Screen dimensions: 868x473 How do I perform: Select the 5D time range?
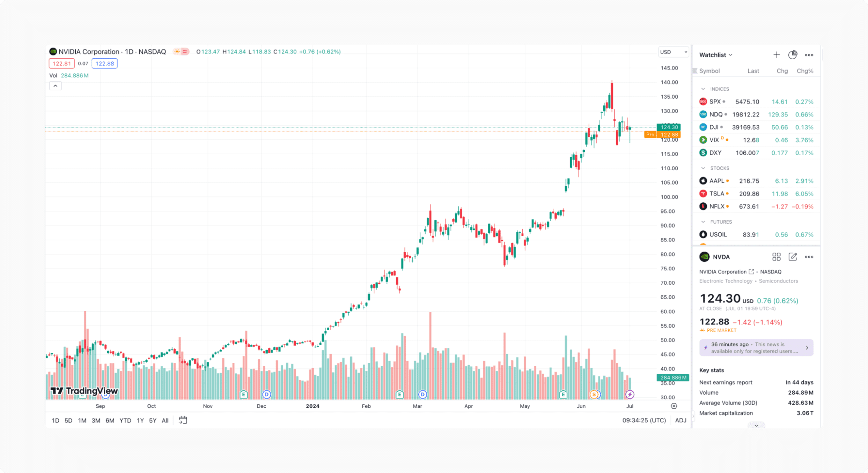(68, 420)
